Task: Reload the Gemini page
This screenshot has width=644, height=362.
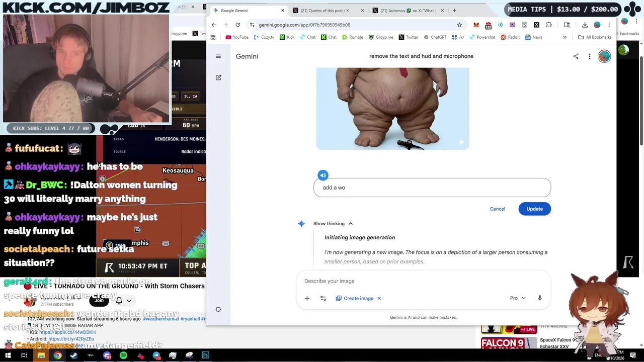Action: click(238, 25)
